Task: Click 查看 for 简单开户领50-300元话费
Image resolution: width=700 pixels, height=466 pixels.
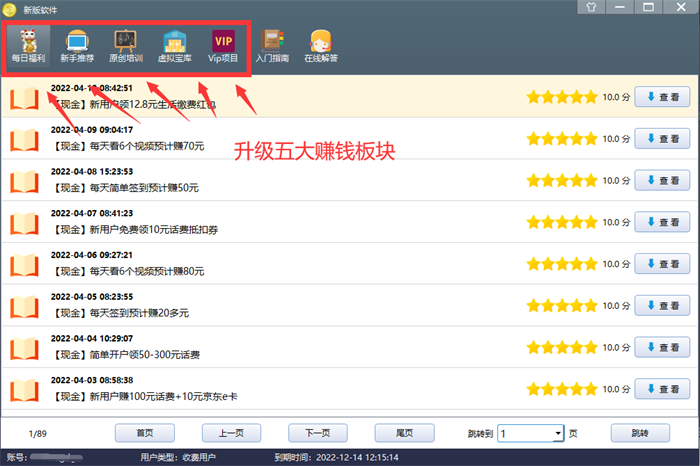Action: (x=662, y=347)
